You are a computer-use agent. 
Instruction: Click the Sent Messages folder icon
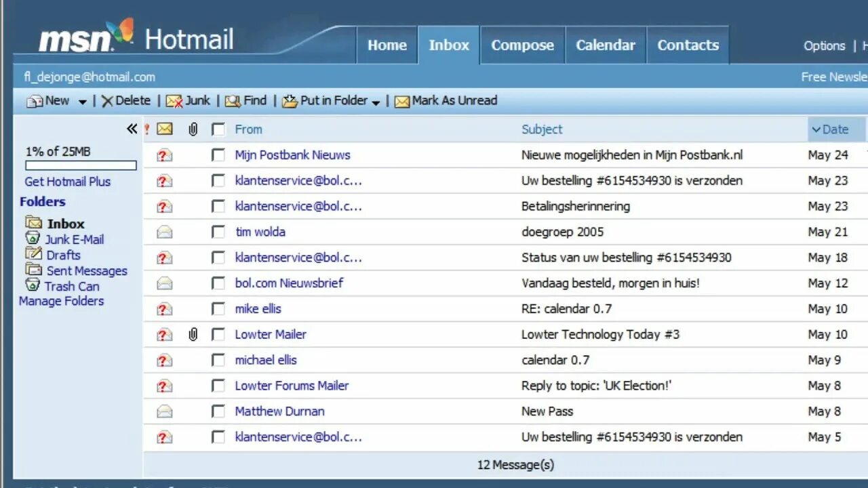pos(34,269)
